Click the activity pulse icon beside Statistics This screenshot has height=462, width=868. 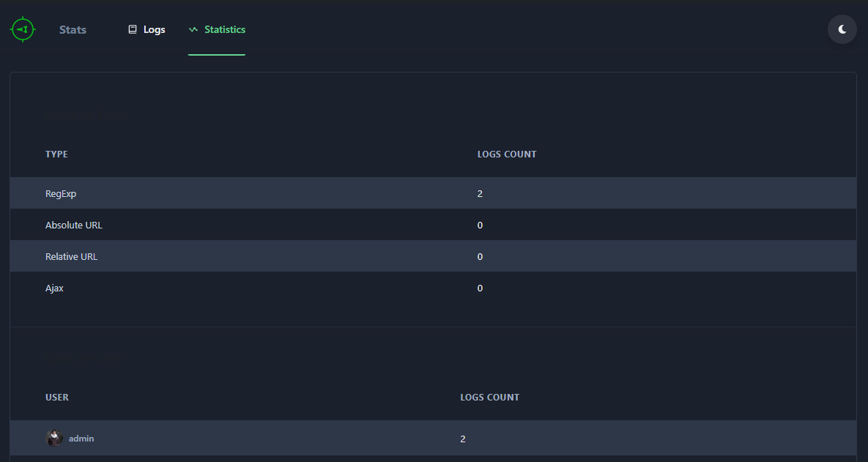point(193,29)
